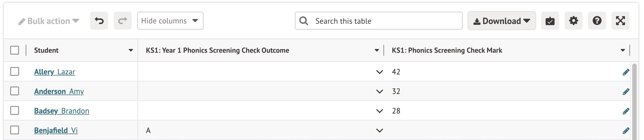Click the undo arrow icon

click(99, 21)
